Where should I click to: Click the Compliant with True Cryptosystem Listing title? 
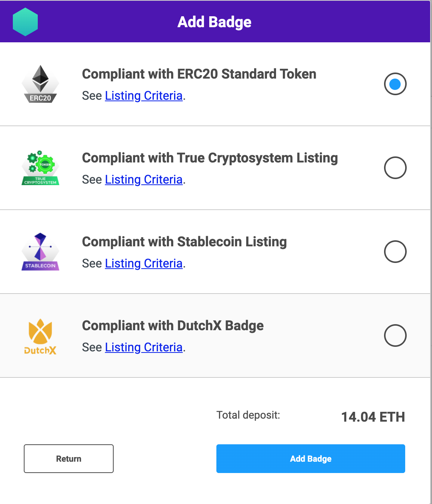tap(210, 158)
